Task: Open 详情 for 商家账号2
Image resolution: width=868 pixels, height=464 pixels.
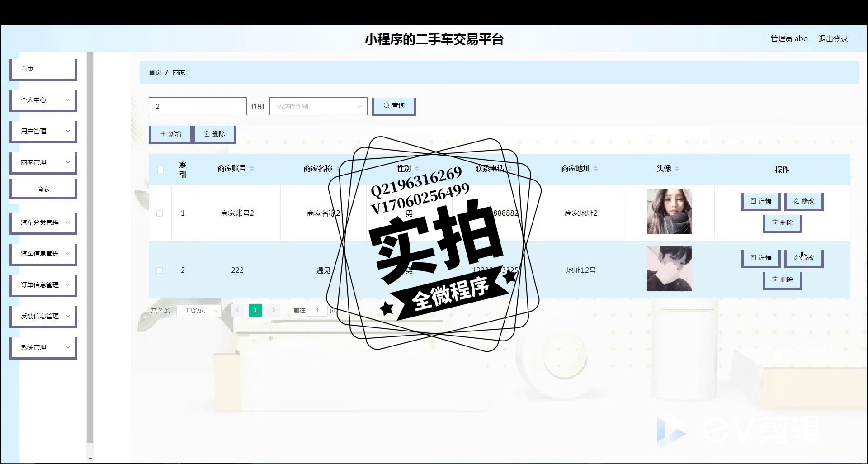Action: pos(761,201)
